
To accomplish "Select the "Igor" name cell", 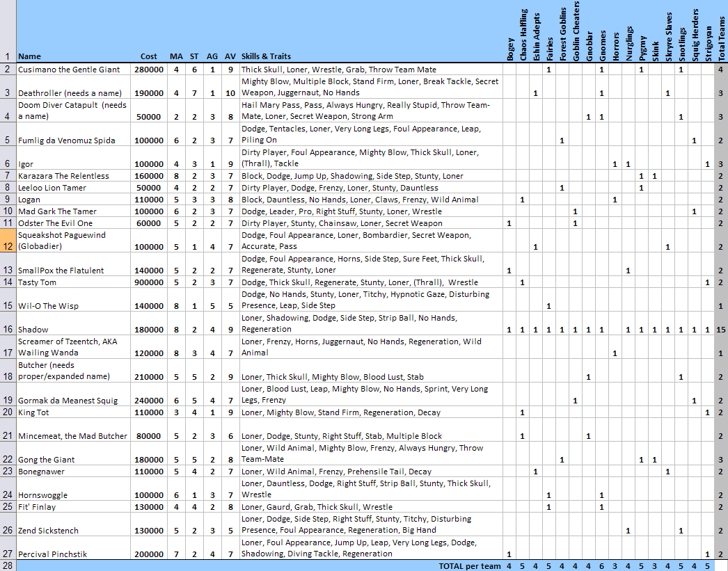I will pyautogui.click(x=73, y=158).
